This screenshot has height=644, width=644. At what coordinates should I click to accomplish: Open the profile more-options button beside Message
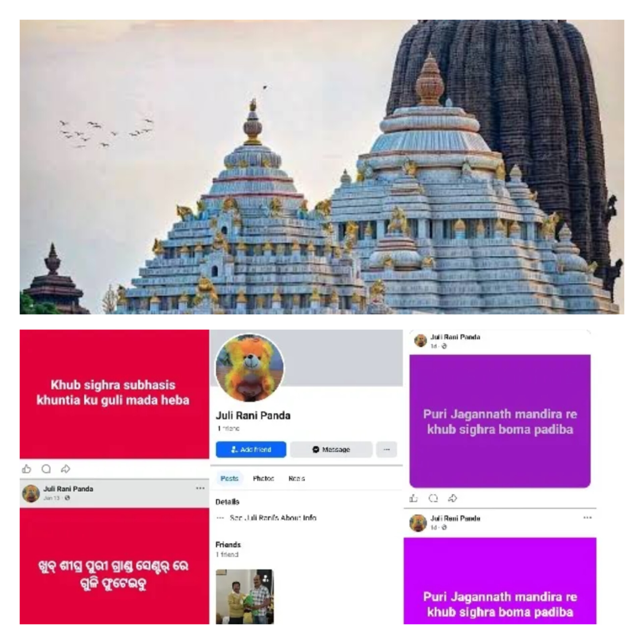pos(386,449)
